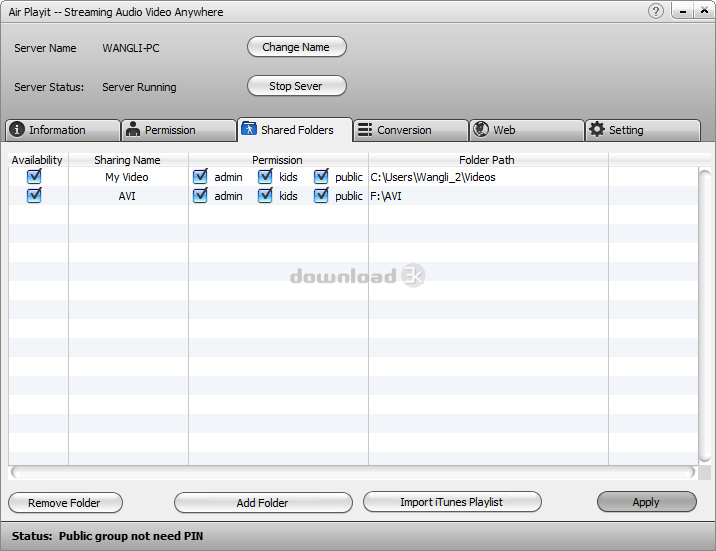Toggle availability for AVI folder
This screenshot has width=716, height=551.
pos(34,195)
